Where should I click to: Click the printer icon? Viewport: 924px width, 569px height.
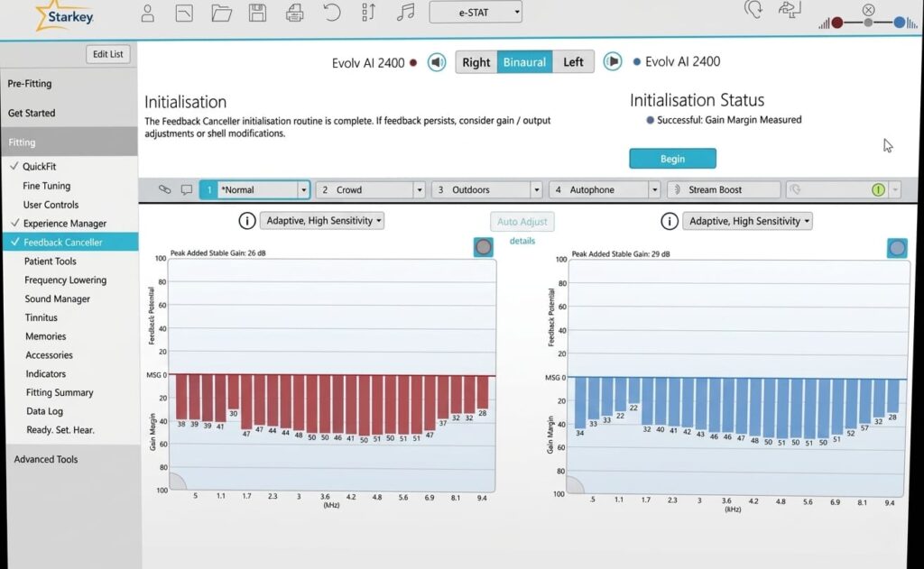[294, 13]
